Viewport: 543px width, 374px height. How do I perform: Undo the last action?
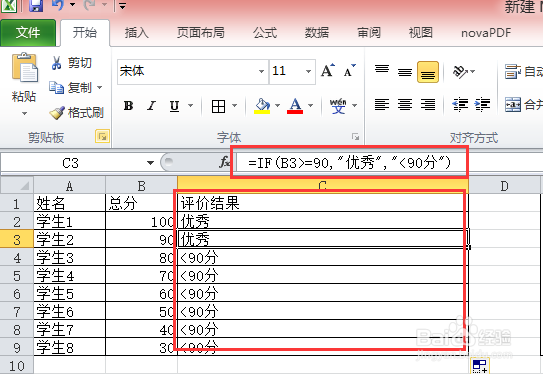[x=58, y=5]
